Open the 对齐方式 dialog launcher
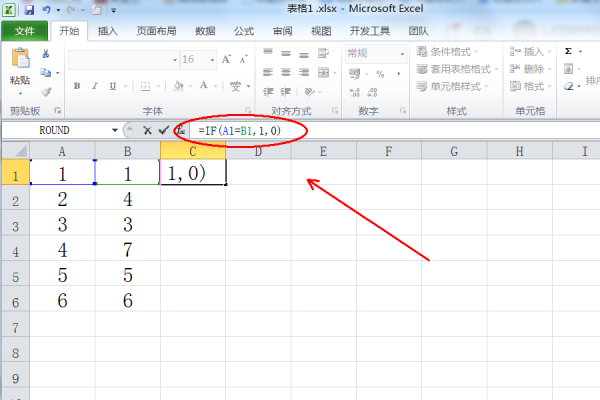600x400 pixels. [x=335, y=111]
